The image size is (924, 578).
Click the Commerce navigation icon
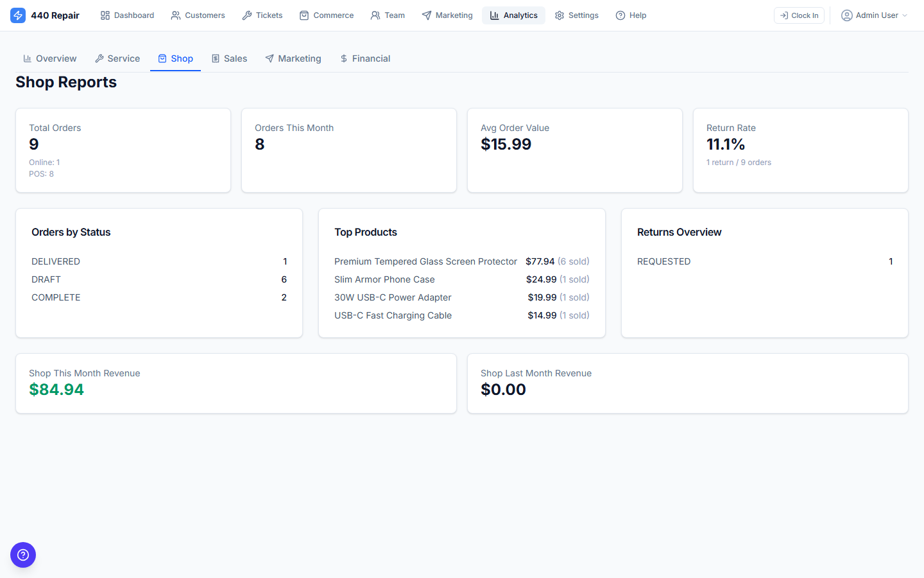305,15
